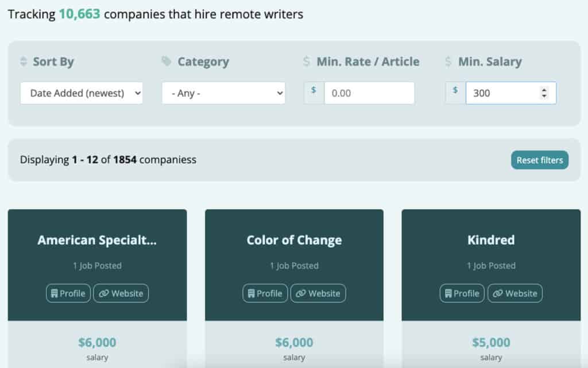
Task: Click the American Specialty $6,000 salary figure
Action: tap(97, 343)
